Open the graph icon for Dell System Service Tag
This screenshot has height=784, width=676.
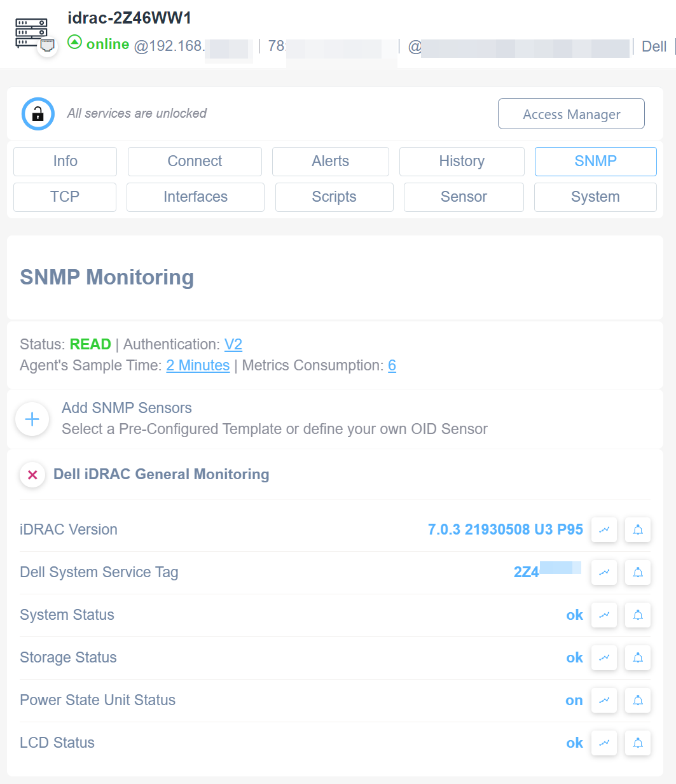point(604,572)
